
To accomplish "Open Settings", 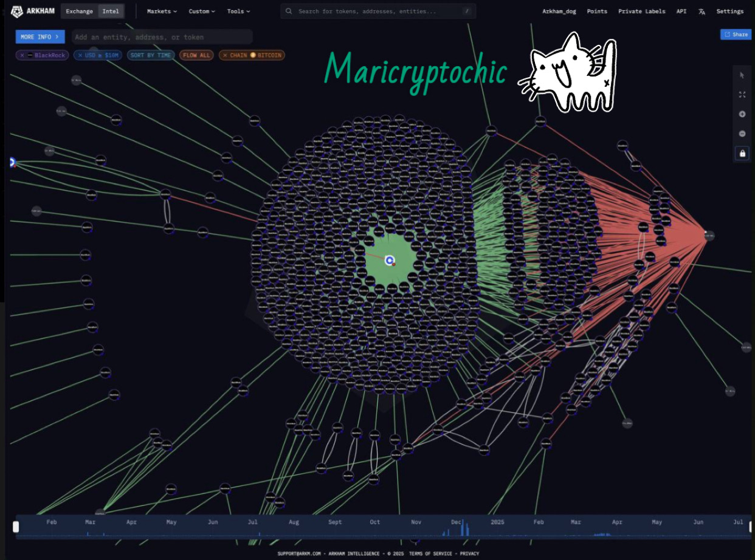I will (729, 11).
